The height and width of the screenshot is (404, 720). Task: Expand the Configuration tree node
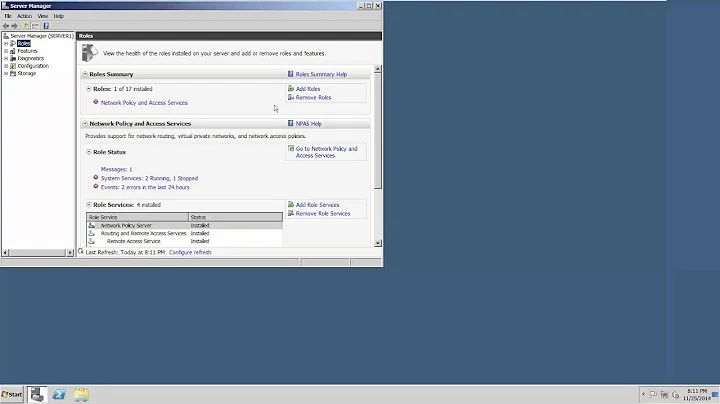(x=6, y=66)
